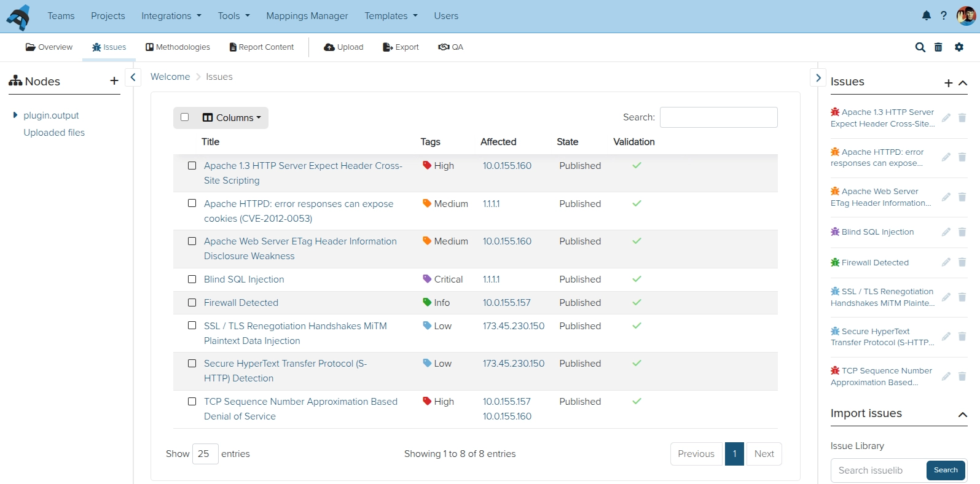Delete Blind SQL Injection sidebar trash
Image resolution: width=980 pixels, height=484 pixels.
click(x=962, y=232)
